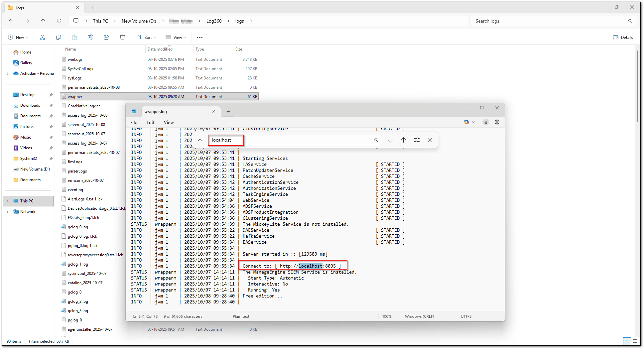Expand the Network tree node
This screenshot has height=349, width=644.
point(8,212)
